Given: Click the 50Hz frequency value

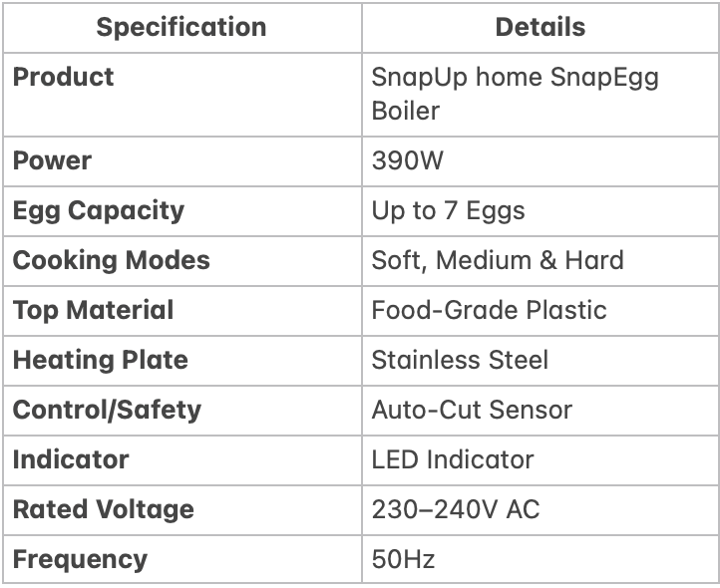Looking at the screenshot, I should (403, 559).
